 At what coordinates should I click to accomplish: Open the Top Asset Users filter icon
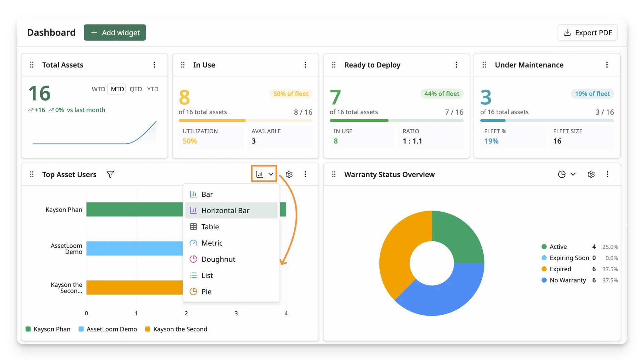click(110, 174)
